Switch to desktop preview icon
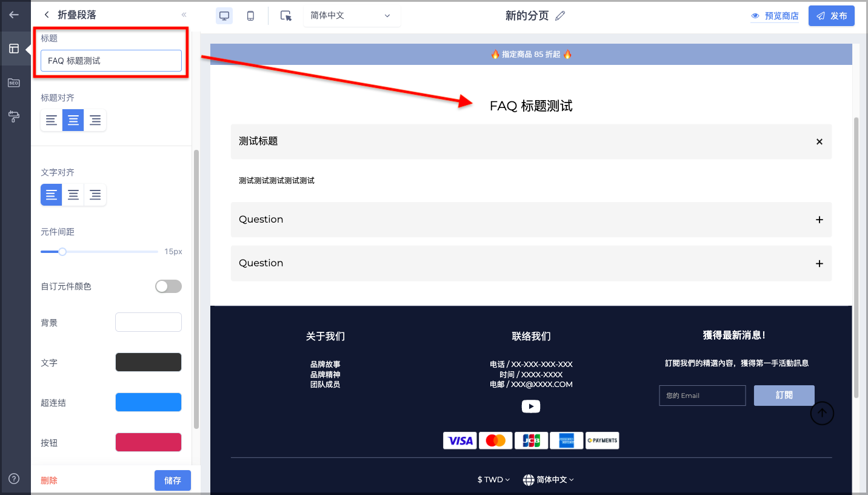Image resolution: width=868 pixels, height=495 pixels. pyautogui.click(x=224, y=16)
